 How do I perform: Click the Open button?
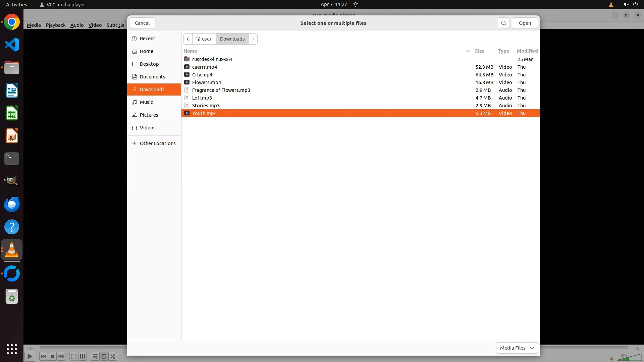click(x=525, y=23)
